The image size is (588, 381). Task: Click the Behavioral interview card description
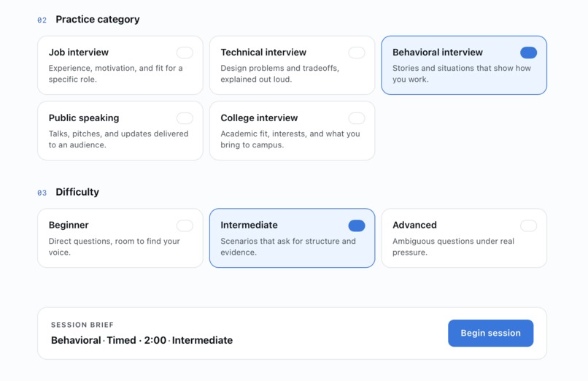point(462,74)
